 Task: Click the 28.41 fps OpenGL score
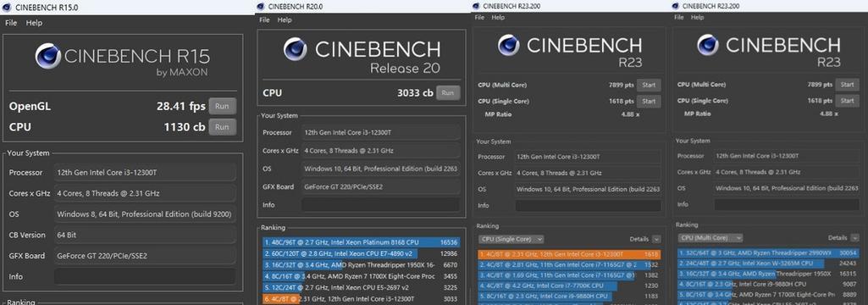point(181,106)
